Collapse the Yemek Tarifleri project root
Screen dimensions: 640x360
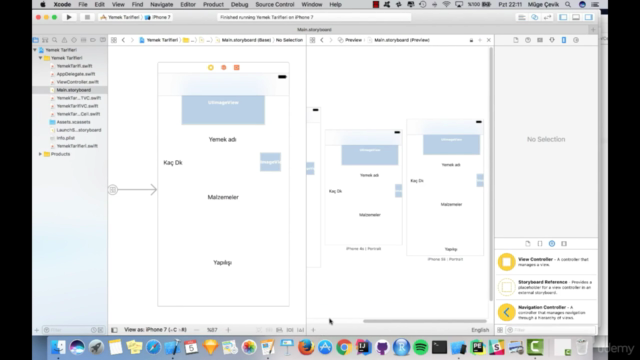(x=35, y=50)
